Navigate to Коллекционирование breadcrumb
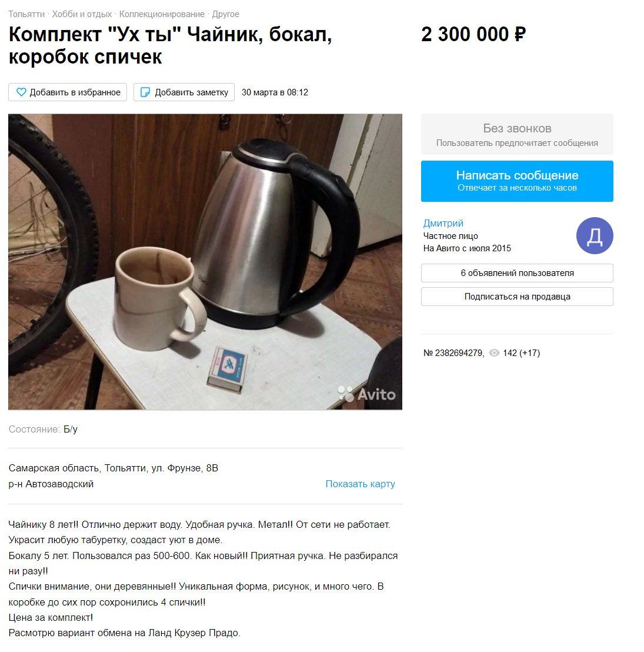 pyautogui.click(x=162, y=14)
